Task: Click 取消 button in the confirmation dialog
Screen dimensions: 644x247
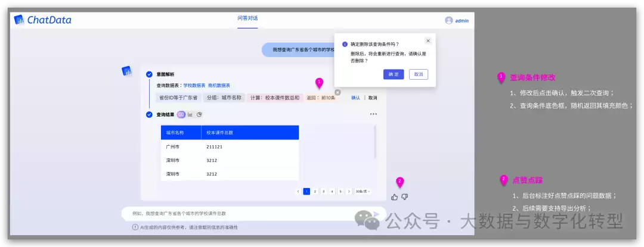Action: pos(419,74)
